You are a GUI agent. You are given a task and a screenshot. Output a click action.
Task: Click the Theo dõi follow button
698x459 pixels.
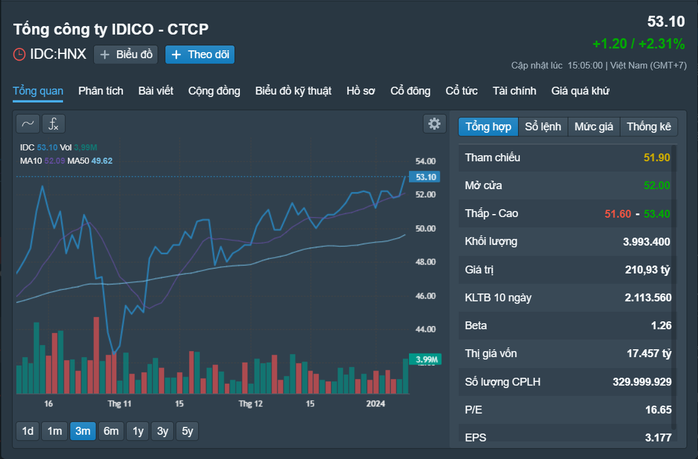coord(200,55)
